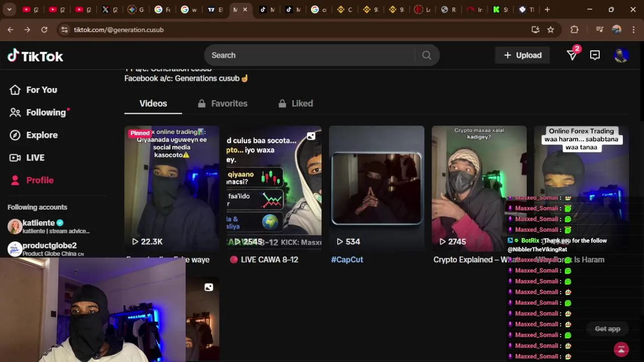Reload the page

(x=44, y=30)
